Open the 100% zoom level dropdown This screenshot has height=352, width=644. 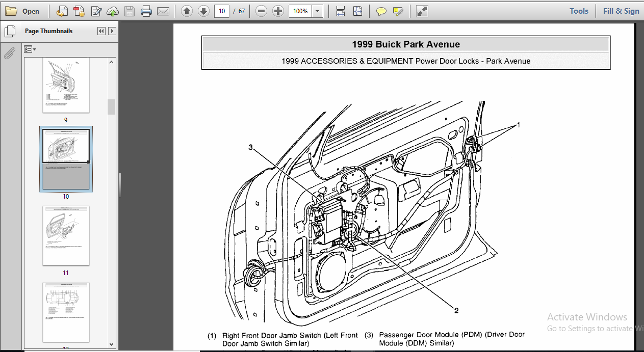(318, 11)
